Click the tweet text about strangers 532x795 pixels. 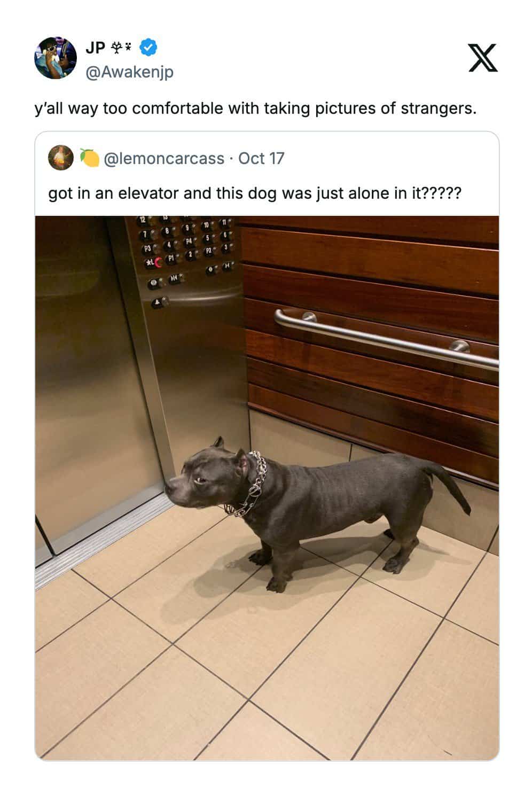[255, 108]
